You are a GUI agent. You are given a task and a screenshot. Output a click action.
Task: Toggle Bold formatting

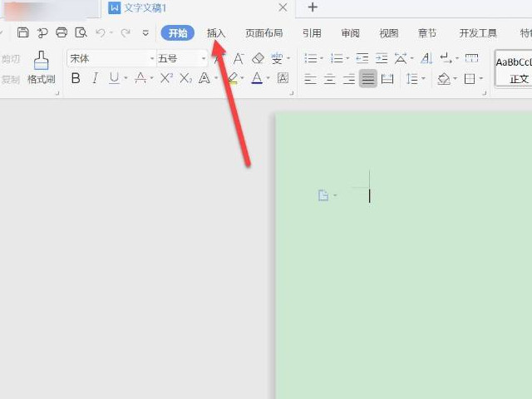click(76, 78)
